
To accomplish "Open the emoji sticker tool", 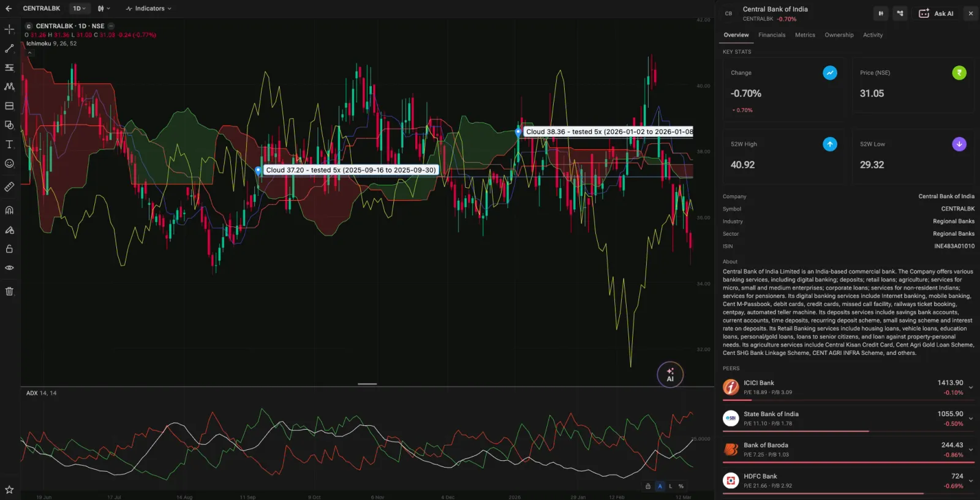I will pos(9,163).
